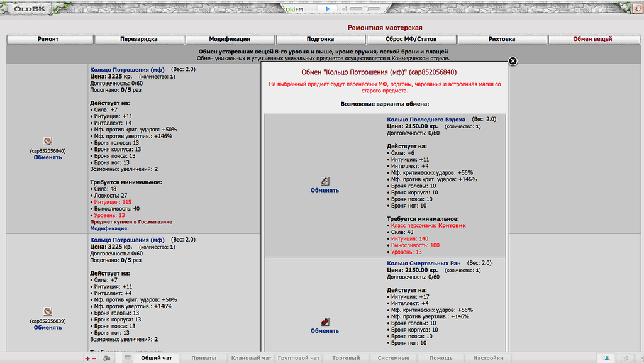Screen dimensions: 644x363
Task: Click the second Кольцо Потрошения item icon
Action: (48, 311)
